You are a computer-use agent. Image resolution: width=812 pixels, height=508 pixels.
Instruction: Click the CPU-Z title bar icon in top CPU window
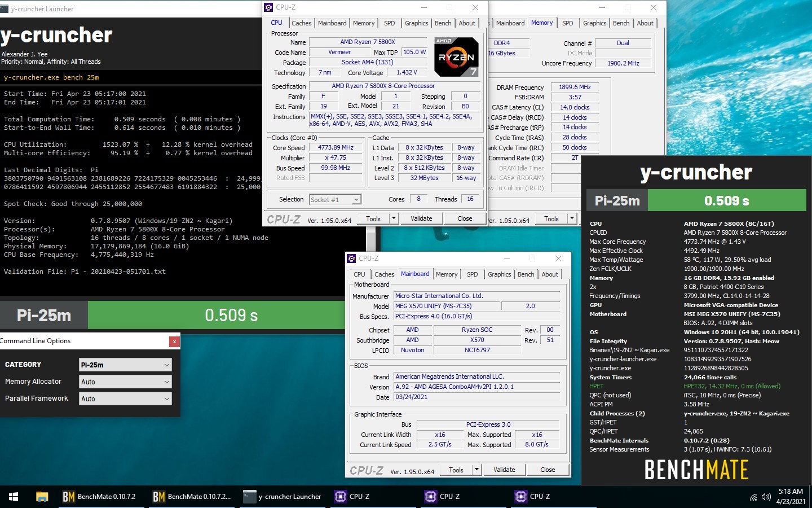(269, 7)
